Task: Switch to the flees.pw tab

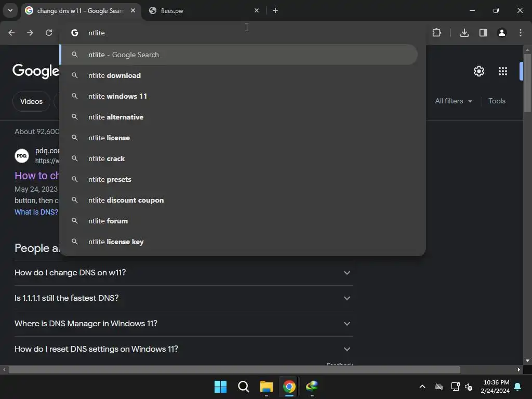Action: 204,10
